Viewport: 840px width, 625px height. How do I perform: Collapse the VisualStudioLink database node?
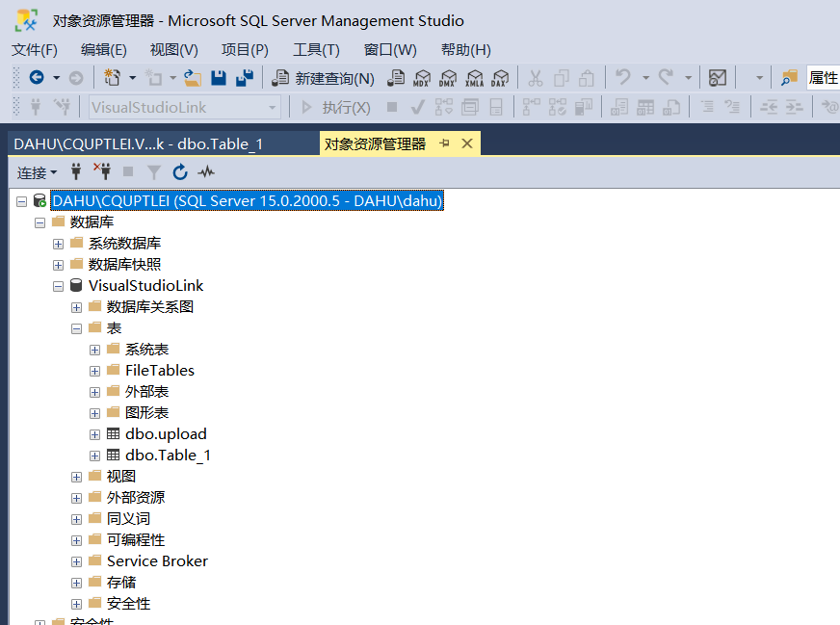point(59,287)
